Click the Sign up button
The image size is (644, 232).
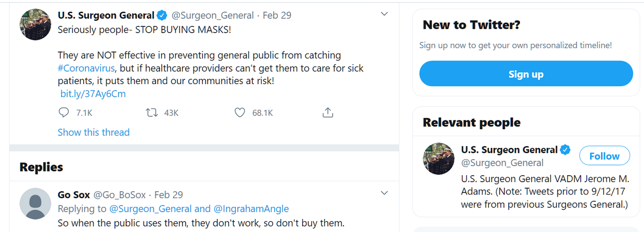coord(526,74)
